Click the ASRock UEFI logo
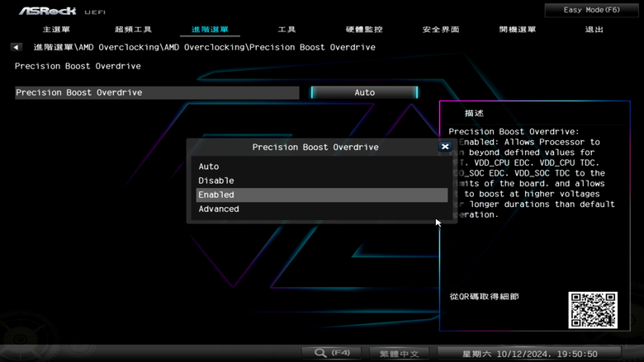The height and width of the screenshot is (362, 644). (62, 11)
